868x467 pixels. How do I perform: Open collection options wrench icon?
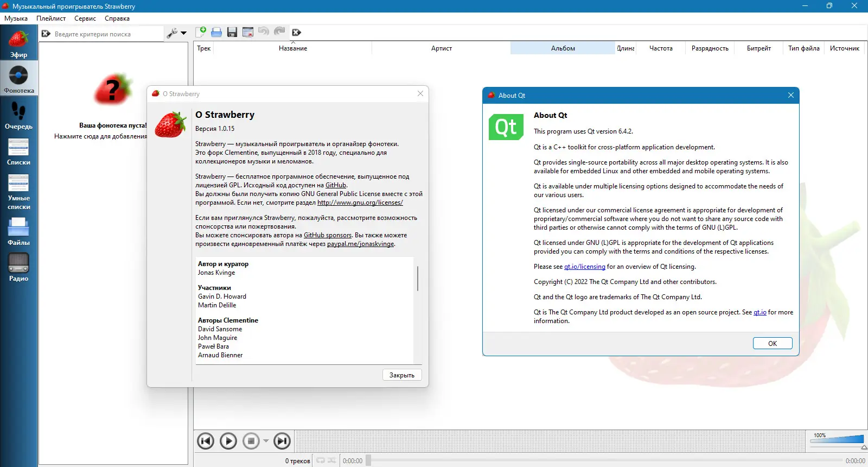coord(173,33)
